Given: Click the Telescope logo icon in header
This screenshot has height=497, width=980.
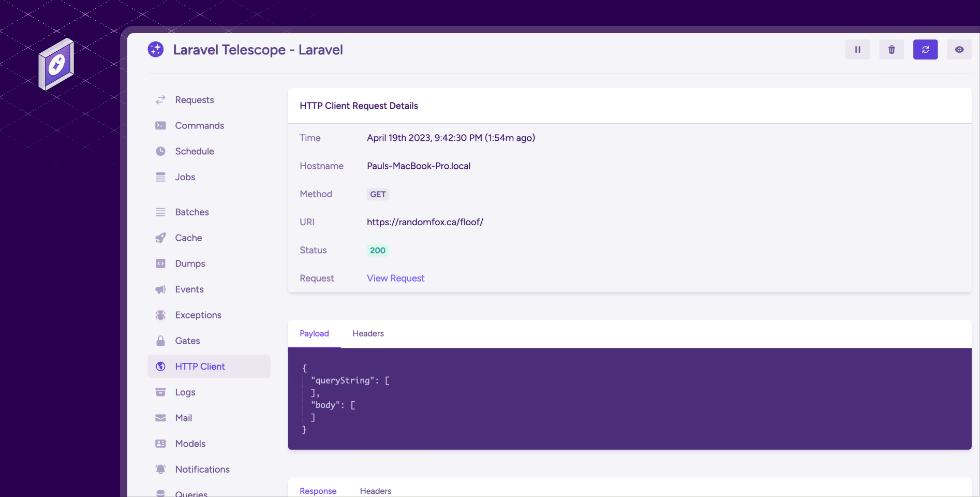Looking at the screenshot, I should (156, 50).
